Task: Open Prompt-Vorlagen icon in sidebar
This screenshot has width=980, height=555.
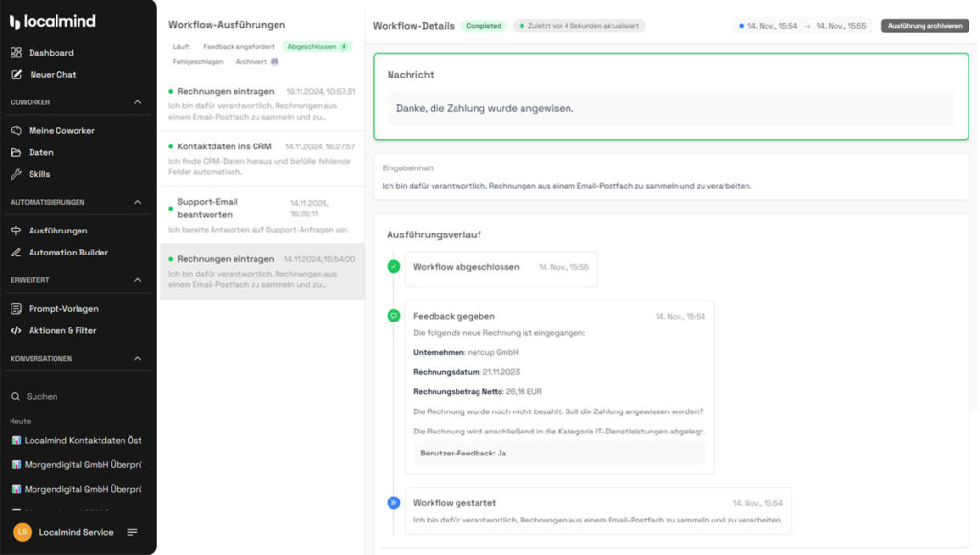Action: tap(16, 309)
